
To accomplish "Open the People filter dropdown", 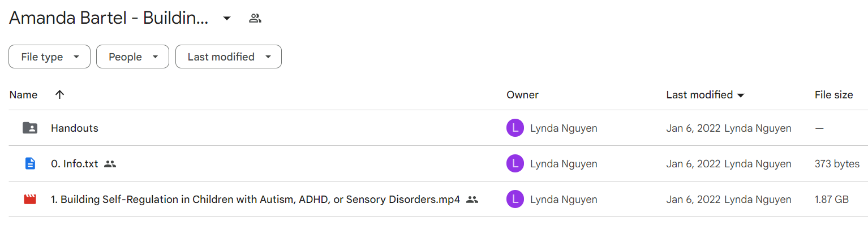I will tap(132, 57).
